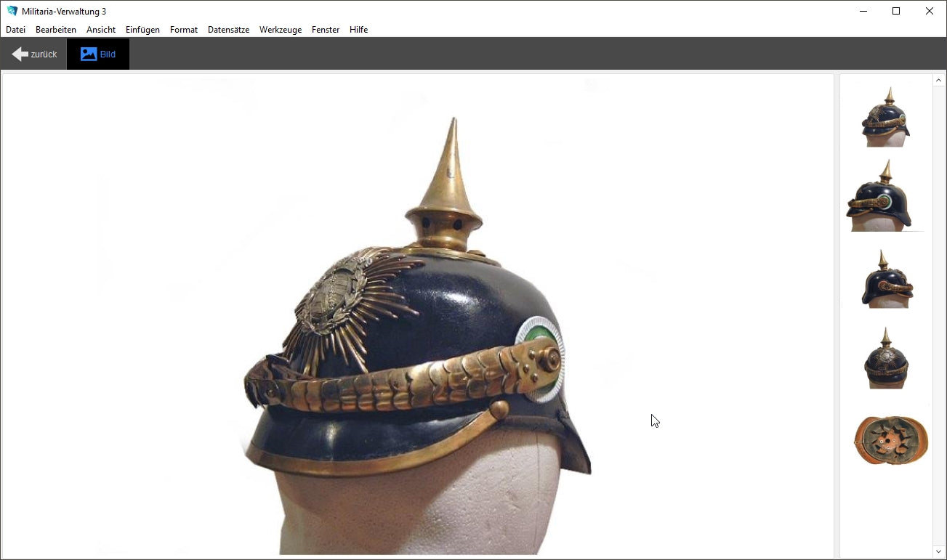The width and height of the screenshot is (947, 560).
Task: Select the third helmet rear-view thumbnail
Action: click(887, 279)
